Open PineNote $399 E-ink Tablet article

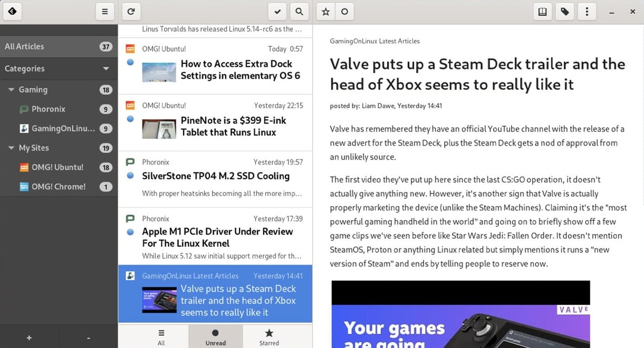point(215,123)
